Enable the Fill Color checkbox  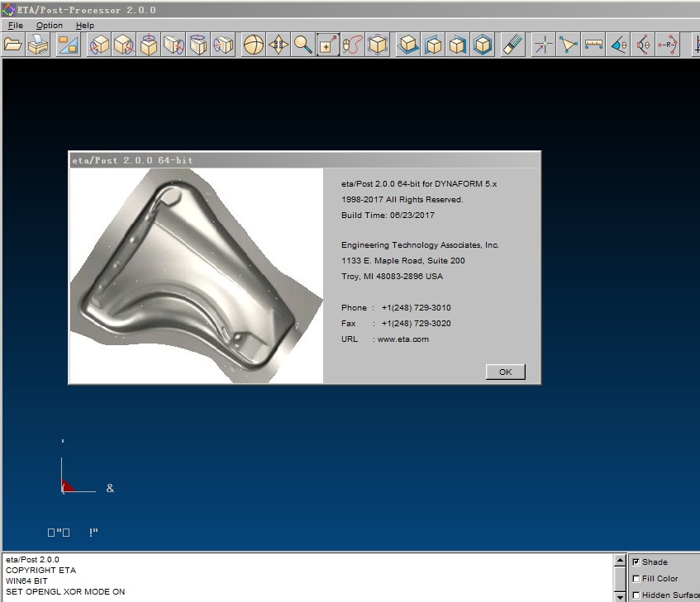(636, 579)
